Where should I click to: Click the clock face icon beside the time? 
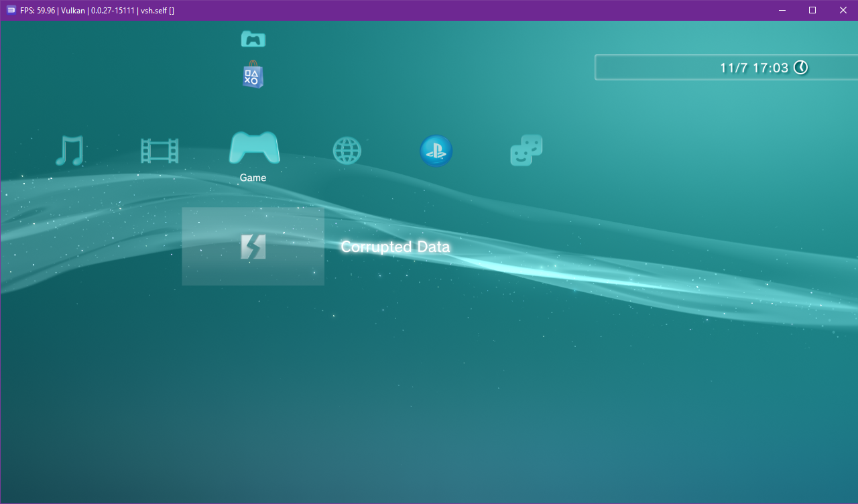[x=802, y=67]
